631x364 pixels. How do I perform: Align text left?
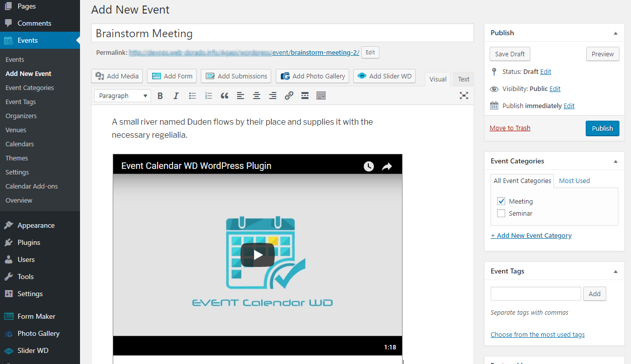[x=241, y=96]
